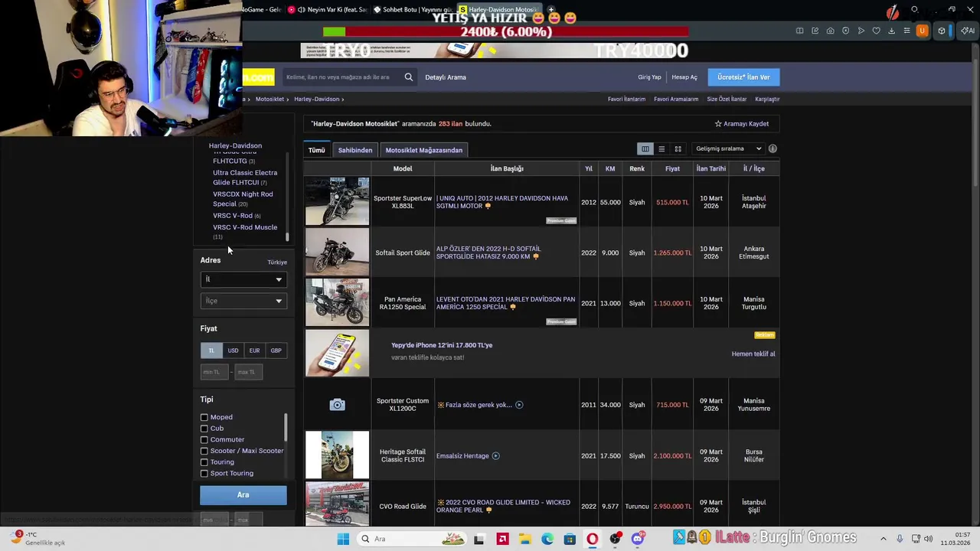
Task: Click the browser snapshot camera icon
Action: [x=830, y=31]
